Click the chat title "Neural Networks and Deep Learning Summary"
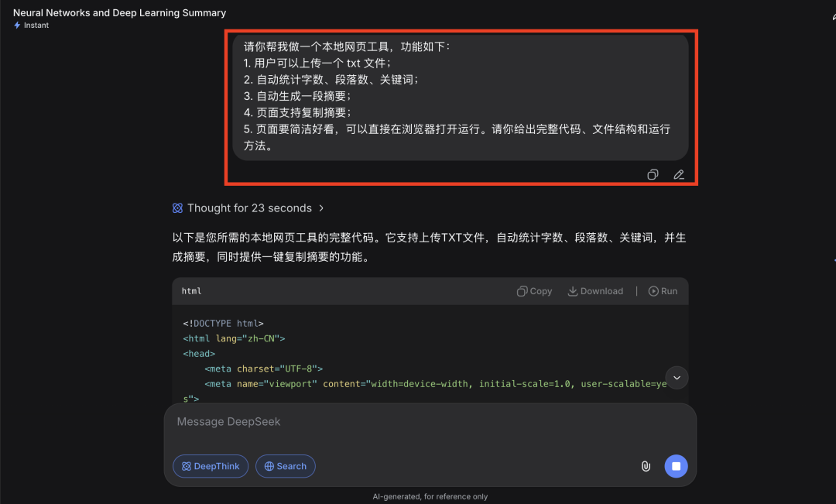Image resolution: width=836 pixels, height=504 pixels. pyautogui.click(x=119, y=12)
